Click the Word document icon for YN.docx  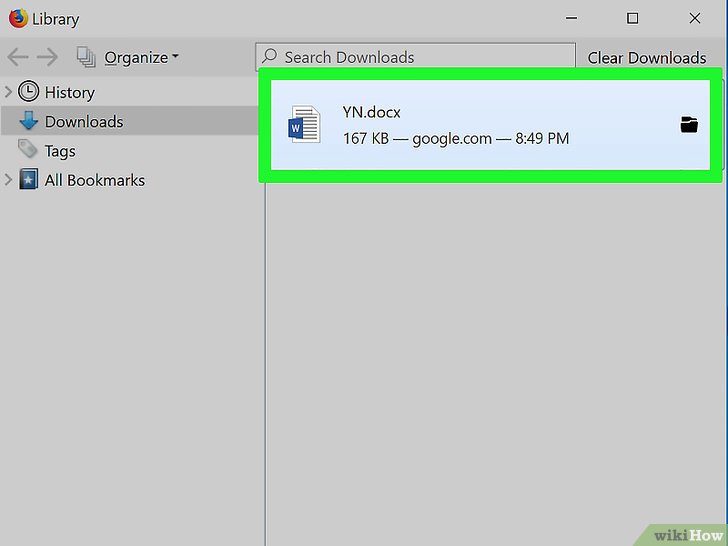coord(304,124)
